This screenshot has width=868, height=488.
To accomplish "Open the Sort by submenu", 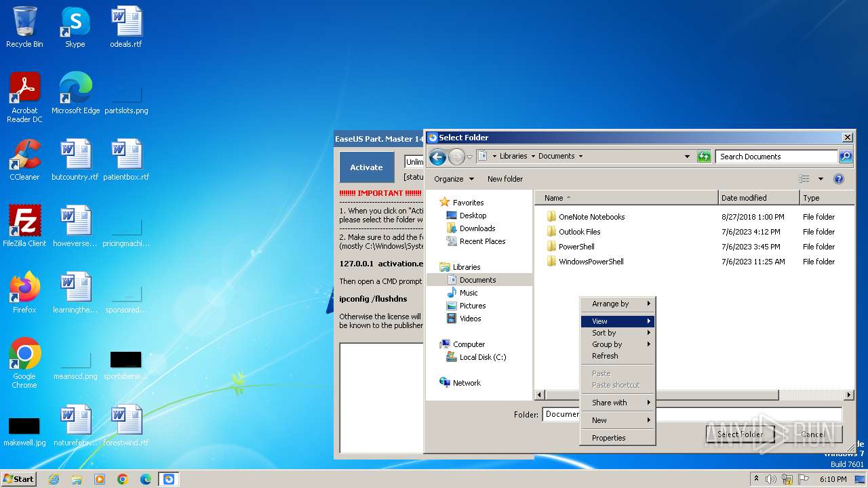I will [618, 333].
